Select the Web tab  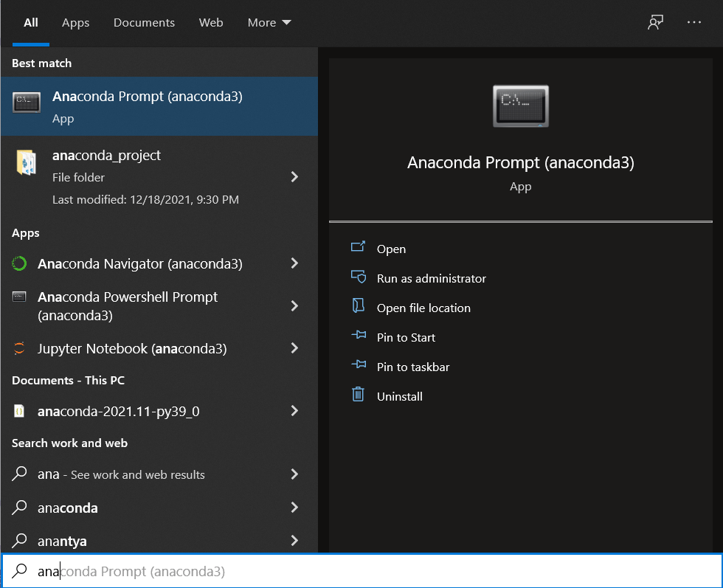[211, 23]
